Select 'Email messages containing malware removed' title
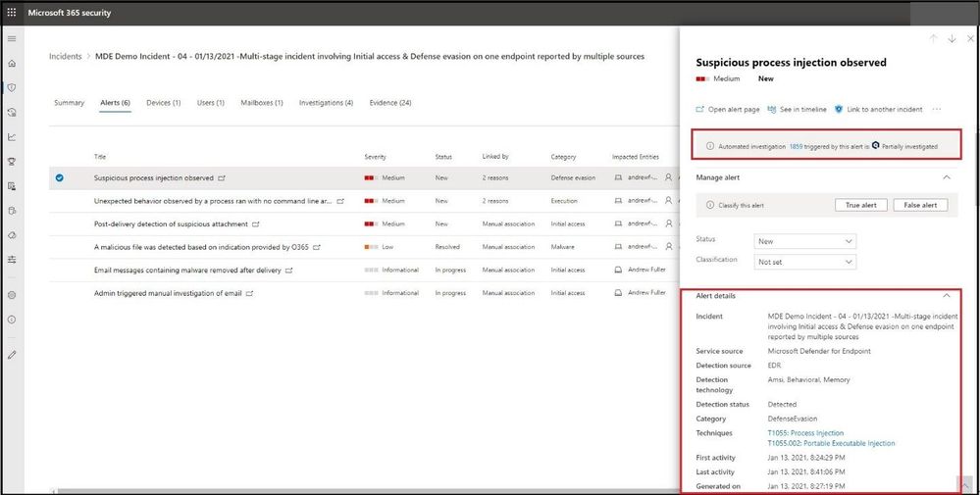Image resolution: width=980 pixels, height=495 pixels. (x=187, y=271)
